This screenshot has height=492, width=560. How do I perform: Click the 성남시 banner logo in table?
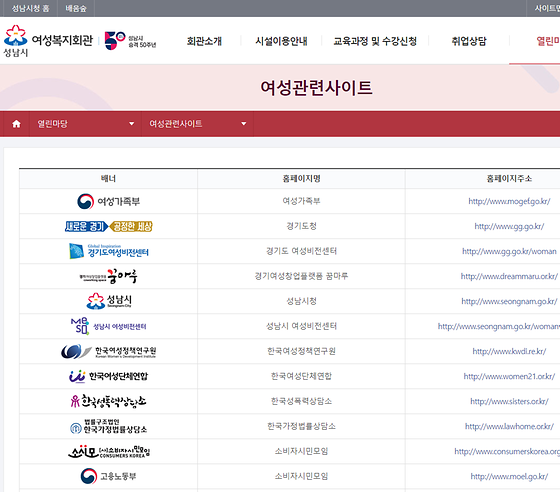tap(109, 301)
